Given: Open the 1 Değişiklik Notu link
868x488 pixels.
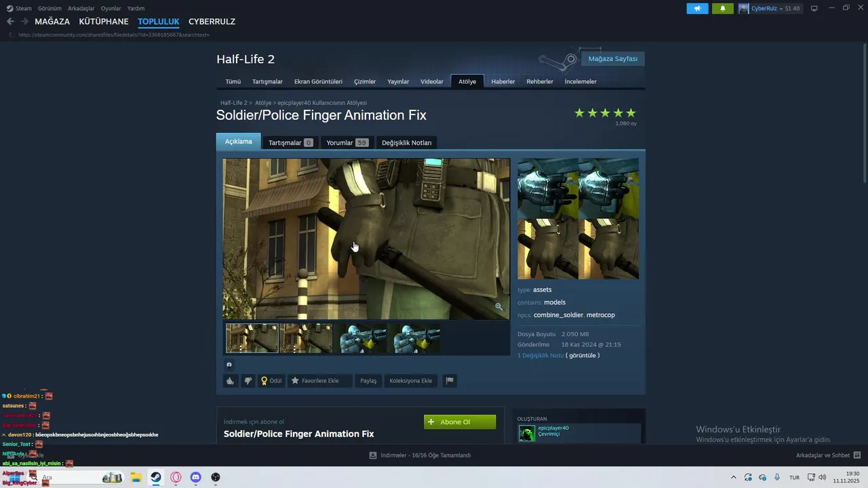Looking at the screenshot, I should [540, 355].
